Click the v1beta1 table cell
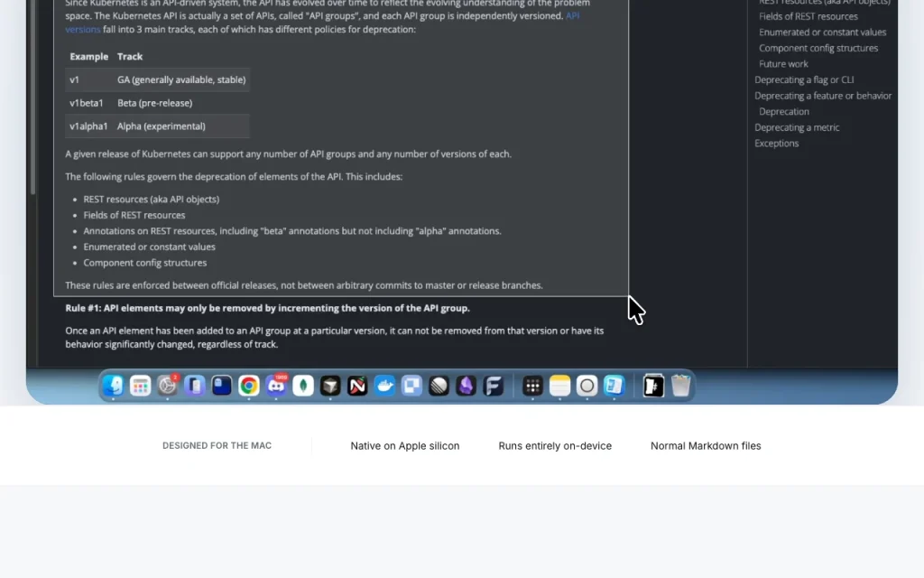The width and height of the screenshot is (924, 578). (86, 103)
